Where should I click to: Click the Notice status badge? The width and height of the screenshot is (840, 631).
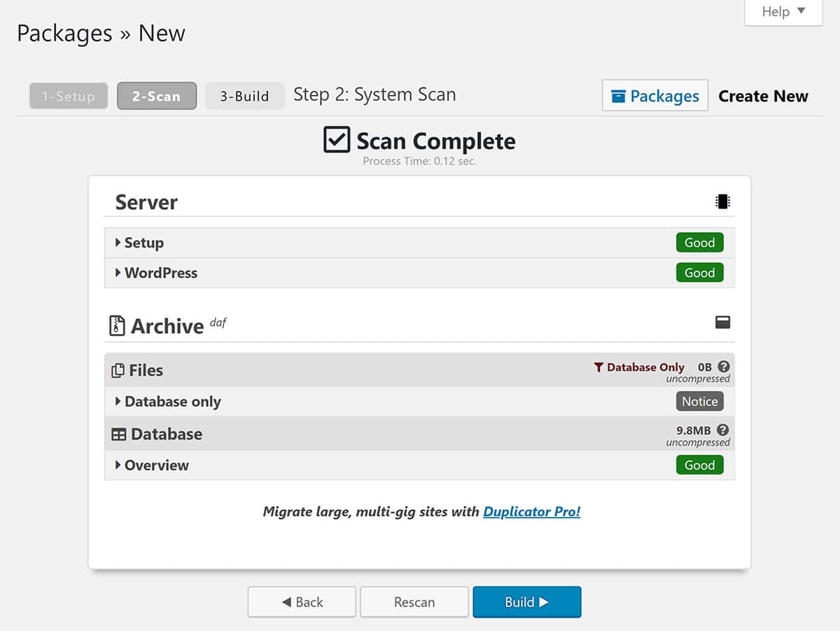coord(699,402)
